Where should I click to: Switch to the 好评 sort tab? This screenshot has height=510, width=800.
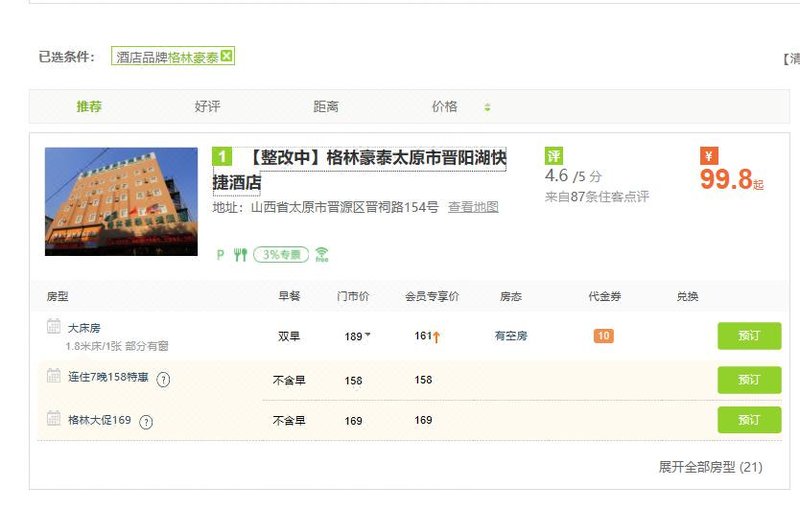pyautogui.click(x=207, y=107)
